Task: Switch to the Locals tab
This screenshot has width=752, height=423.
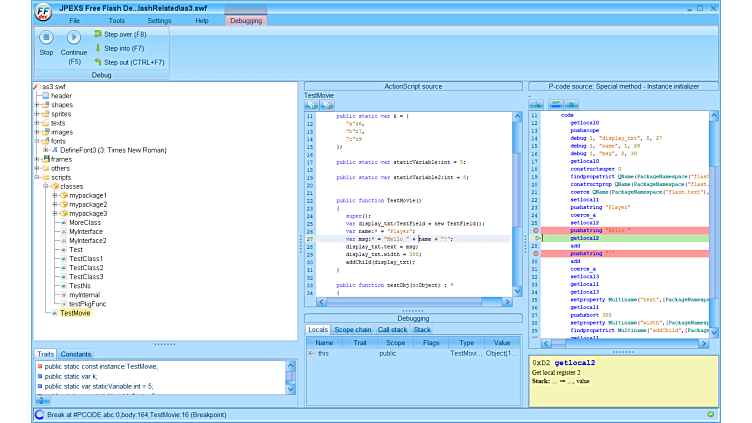Action: pos(317,329)
